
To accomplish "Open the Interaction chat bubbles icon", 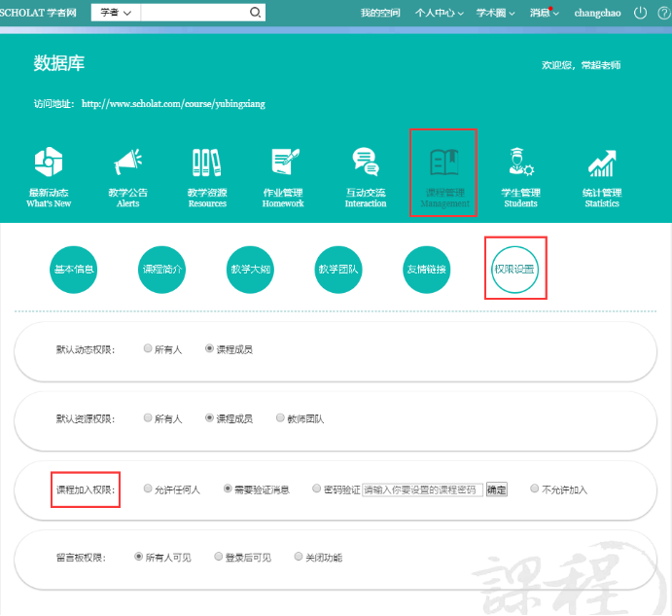I will tap(366, 163).
